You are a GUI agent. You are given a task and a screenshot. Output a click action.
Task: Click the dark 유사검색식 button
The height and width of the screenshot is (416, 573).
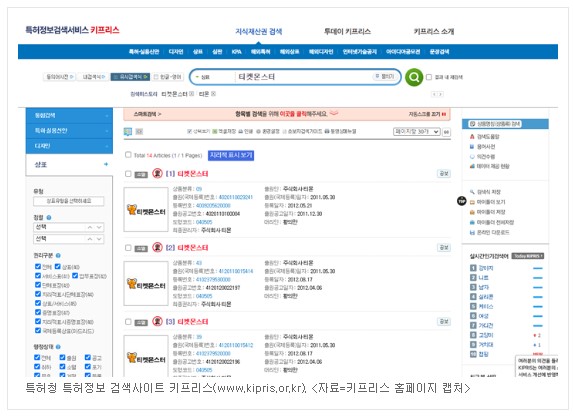pos(130,77)
